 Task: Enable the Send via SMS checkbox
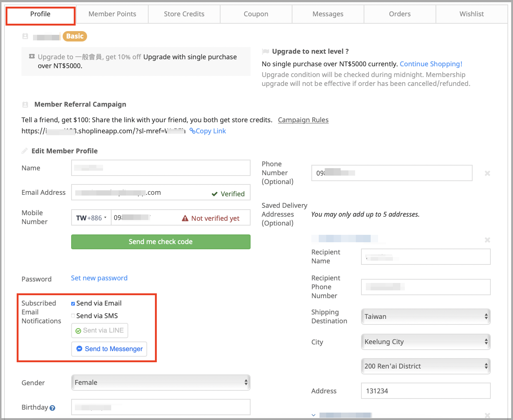pos(73,316)
